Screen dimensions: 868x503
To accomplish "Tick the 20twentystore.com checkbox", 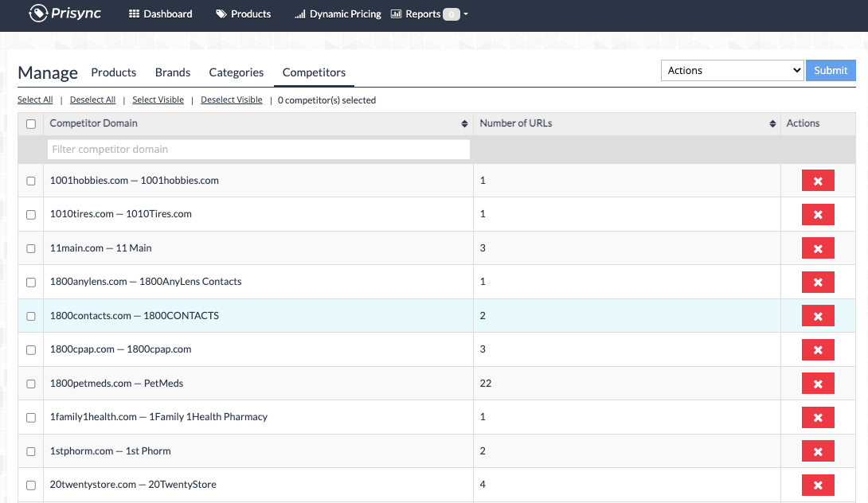I will 31,485.
